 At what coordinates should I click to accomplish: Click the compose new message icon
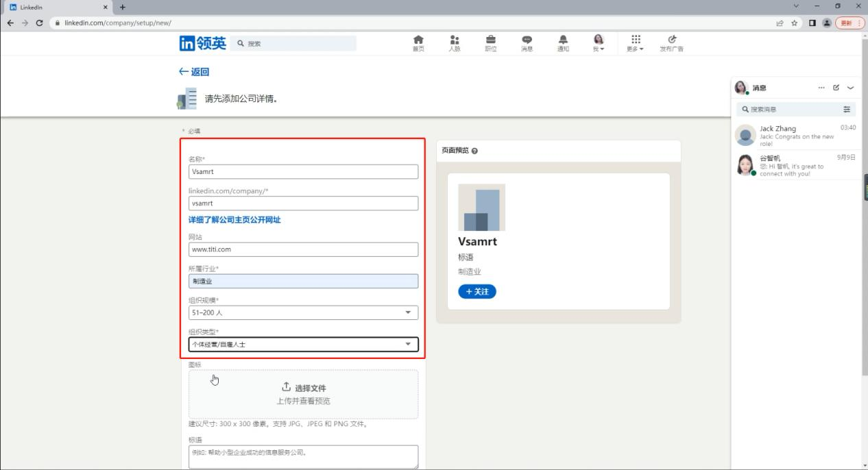pos(836,88)
